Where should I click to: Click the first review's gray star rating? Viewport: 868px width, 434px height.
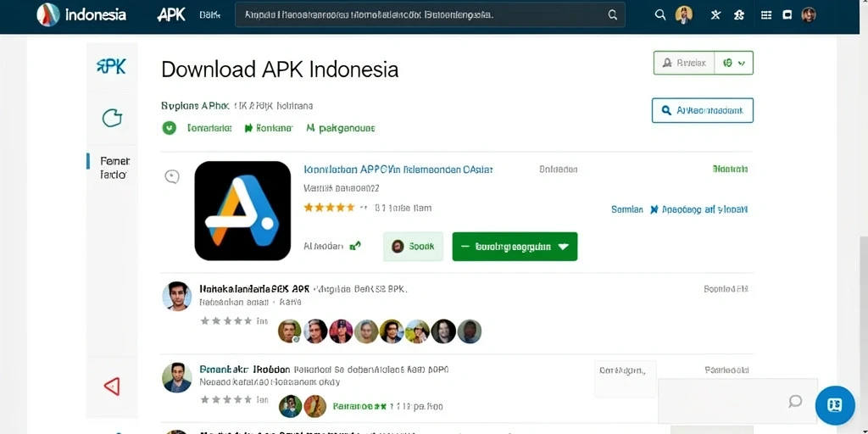tap(225, 320)
